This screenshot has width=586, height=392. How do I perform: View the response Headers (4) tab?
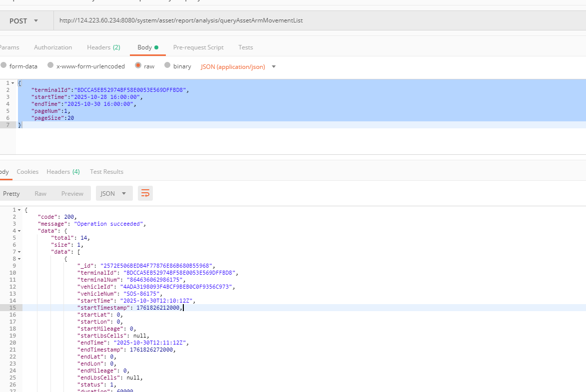63,172
